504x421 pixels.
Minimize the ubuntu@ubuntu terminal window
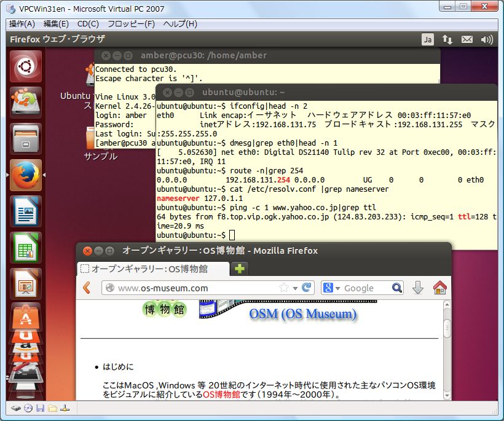point(178,93)
